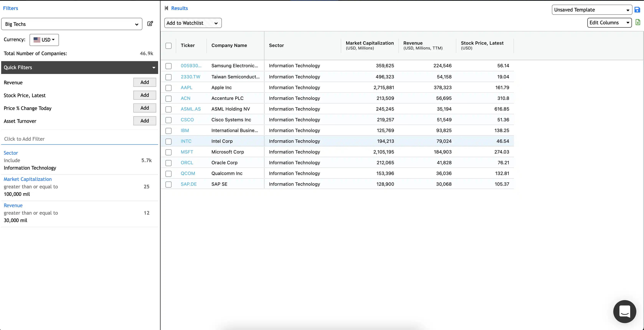Viewport: 644px width, 330px height.
Task: Collapse the Results panel with the skip-back icon
Action: [x=167, y=8]
